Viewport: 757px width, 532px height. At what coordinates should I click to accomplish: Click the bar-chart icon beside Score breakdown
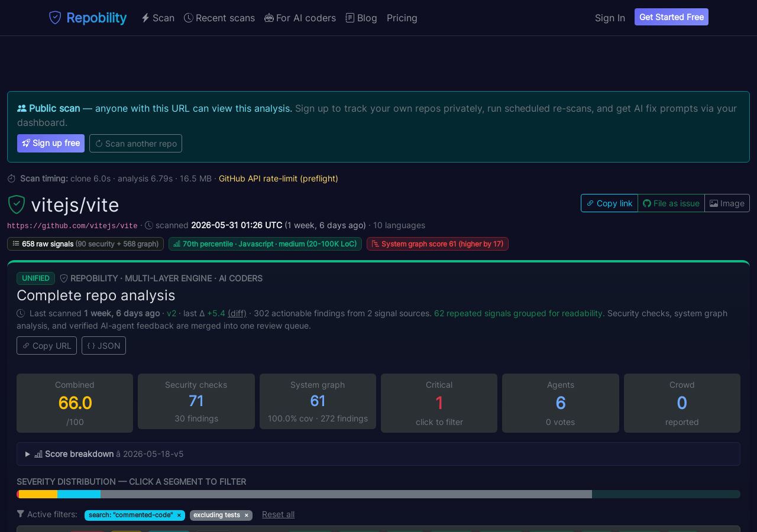(x=38, y=454)
